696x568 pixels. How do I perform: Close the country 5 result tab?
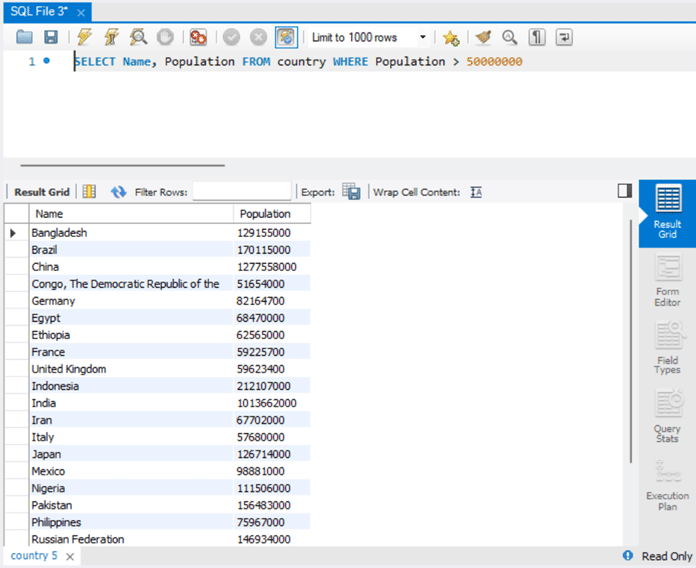coord(70,556)
